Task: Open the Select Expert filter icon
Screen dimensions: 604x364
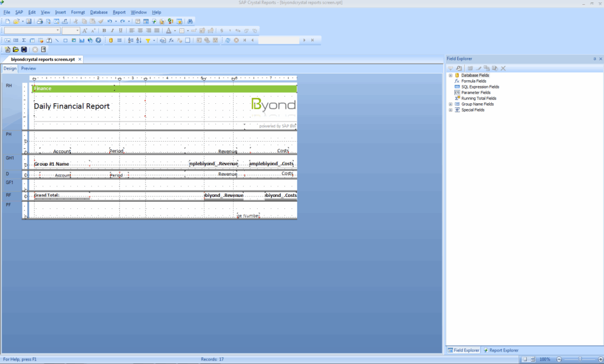Action: (x=147, y=40)
